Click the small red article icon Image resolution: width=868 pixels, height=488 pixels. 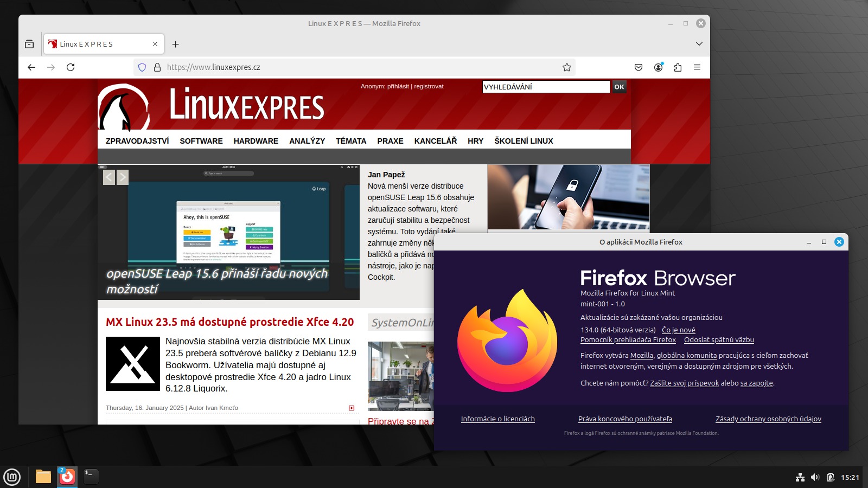352,408
